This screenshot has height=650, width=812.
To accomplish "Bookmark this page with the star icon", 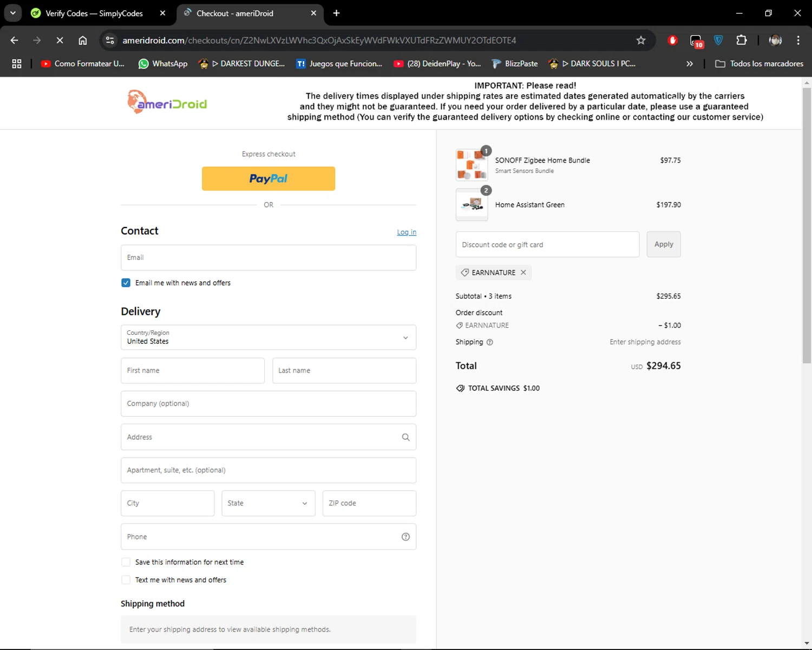I will pos(641,40).
